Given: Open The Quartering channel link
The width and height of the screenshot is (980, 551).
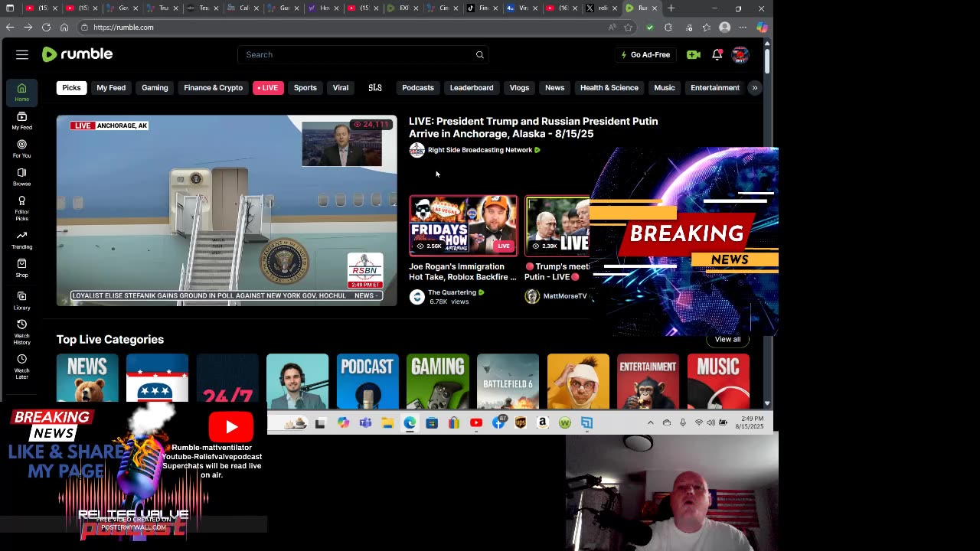Looking at the screenshot, I should pos(452,292).
